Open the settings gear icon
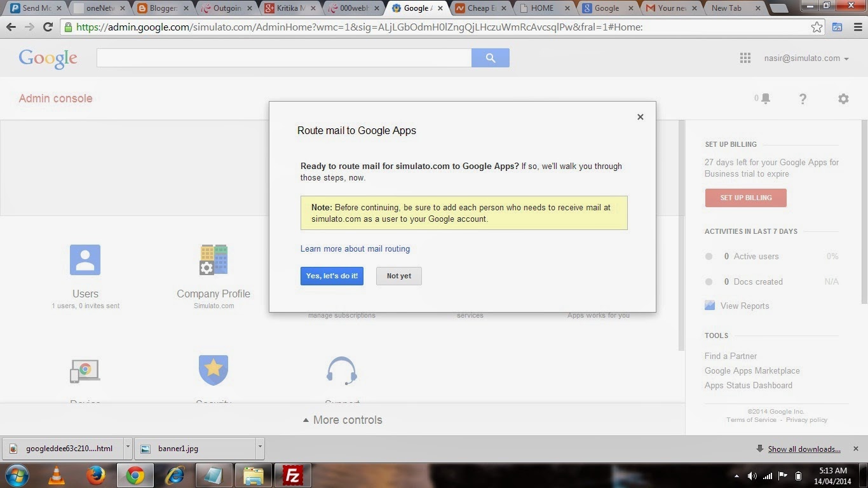 tap(843, 99)
